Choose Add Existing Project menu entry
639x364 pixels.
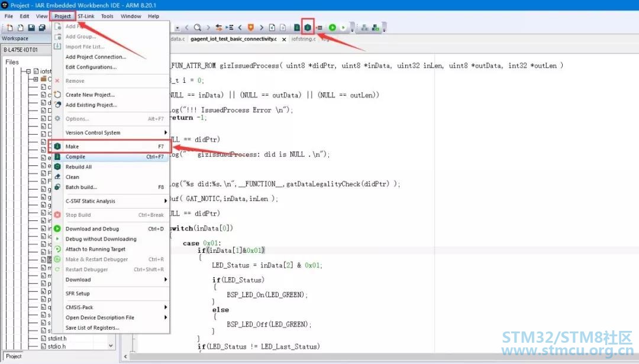pos(111,105)
